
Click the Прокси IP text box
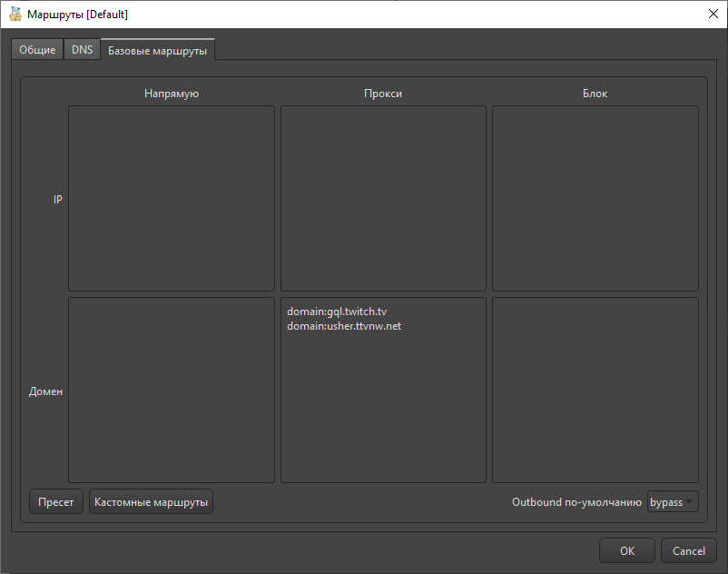point(383,198)
